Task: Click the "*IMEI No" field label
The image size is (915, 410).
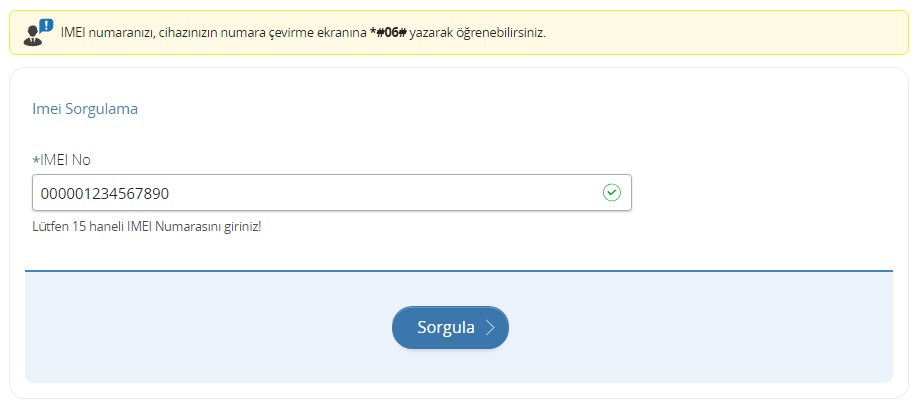Action: click(x=62, y=159)
